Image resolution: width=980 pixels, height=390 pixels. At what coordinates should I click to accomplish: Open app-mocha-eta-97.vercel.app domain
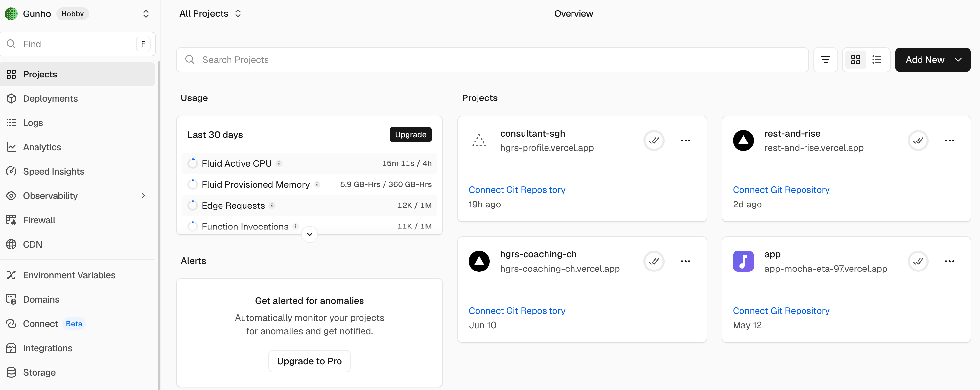(x=826, y=269)
